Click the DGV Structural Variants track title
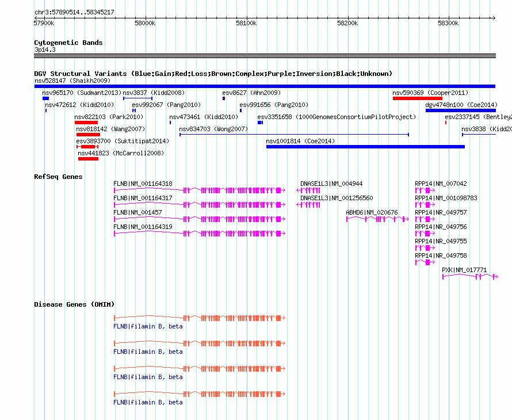The image size is (512, 420). [x=213, y=74]
